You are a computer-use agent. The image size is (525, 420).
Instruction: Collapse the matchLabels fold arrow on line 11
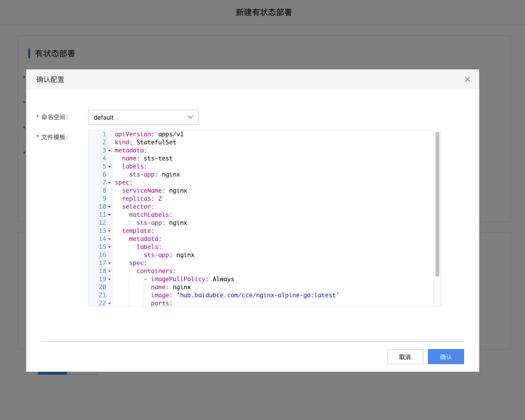coord(110,215)
